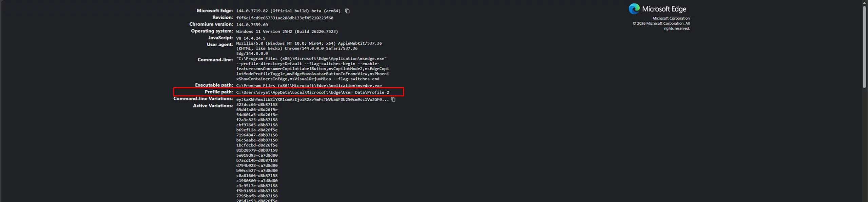Click the User agent string's first line
The height and width of the screenshot is (202, 868).
pos(309,43)
